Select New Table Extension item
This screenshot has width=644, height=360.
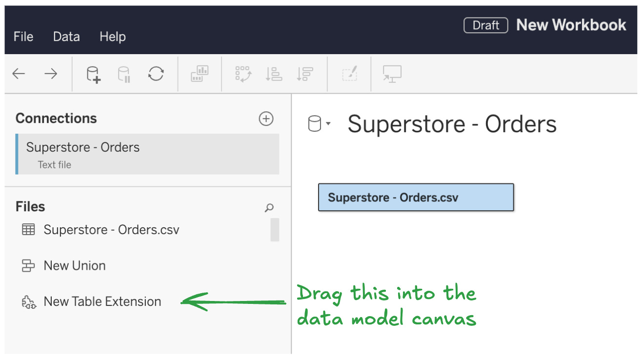[x=102, y=301]
